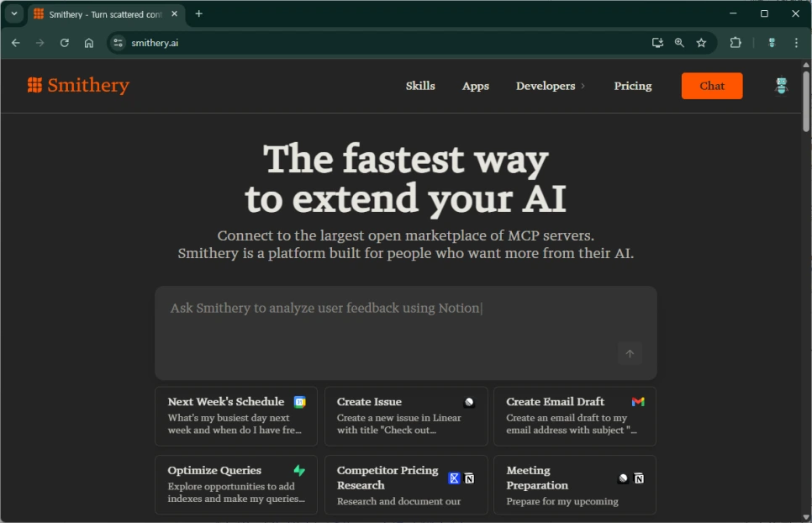Click the Supabase bolt icon on Optimize Queries
This screenshot has width=812, height=523.
299,470
